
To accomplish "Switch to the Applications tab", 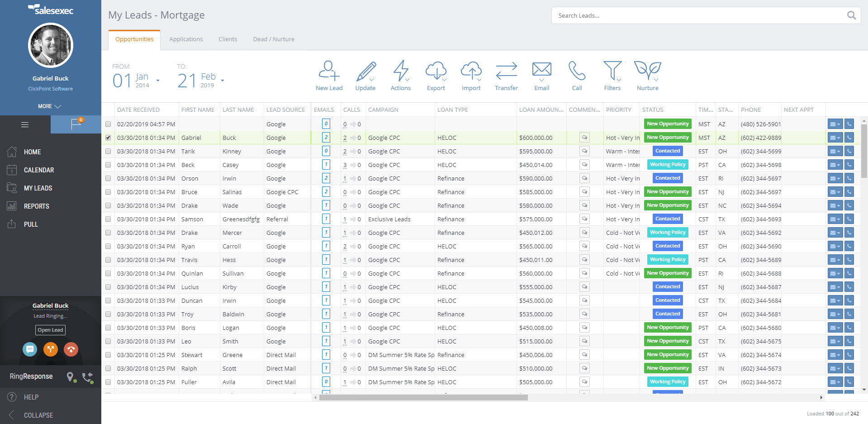I will pos(186,39).
